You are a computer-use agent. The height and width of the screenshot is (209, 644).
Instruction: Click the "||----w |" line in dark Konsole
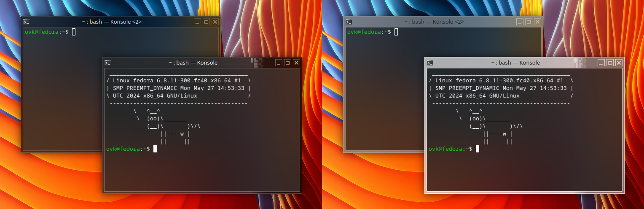(x=175, y=134)
